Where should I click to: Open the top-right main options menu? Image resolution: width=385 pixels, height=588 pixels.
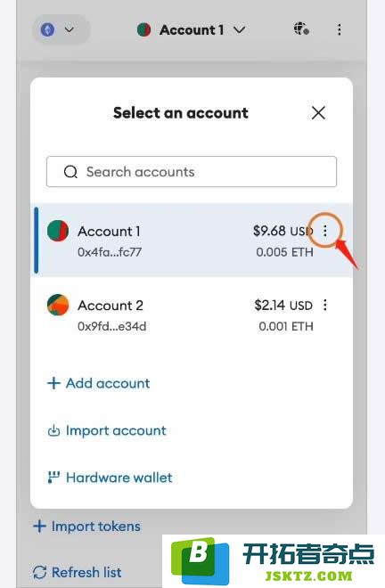tap(340, 29)
